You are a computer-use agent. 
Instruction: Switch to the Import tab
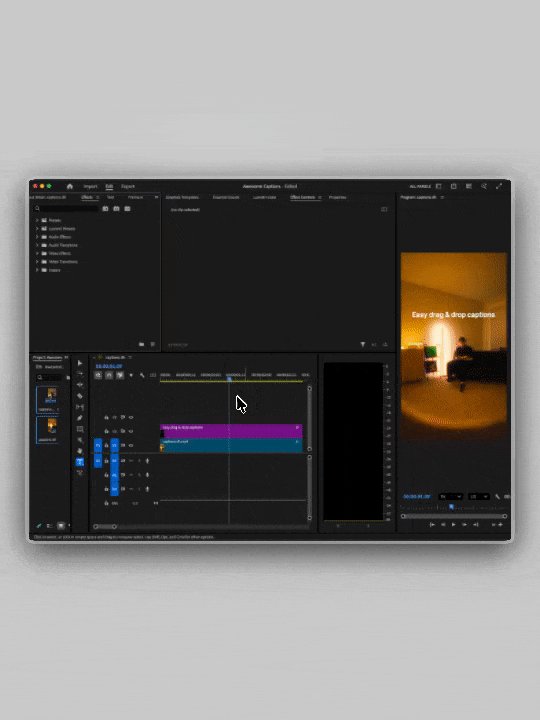coord(90,186)
